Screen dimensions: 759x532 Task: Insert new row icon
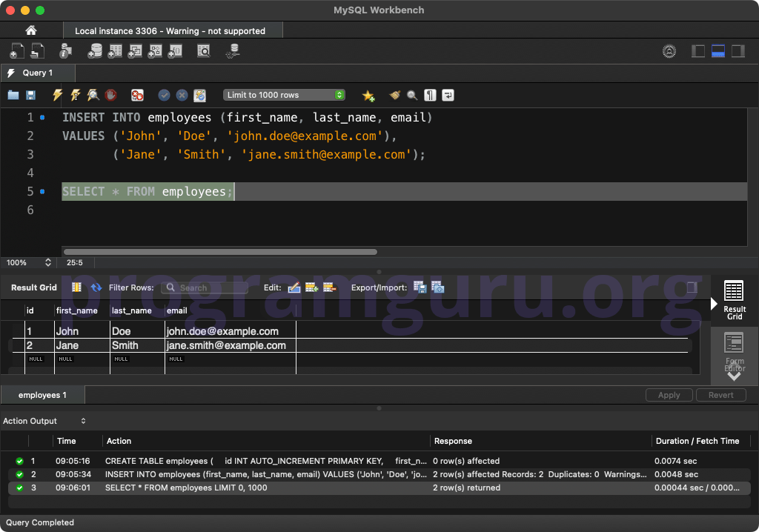tap(312, 287)
